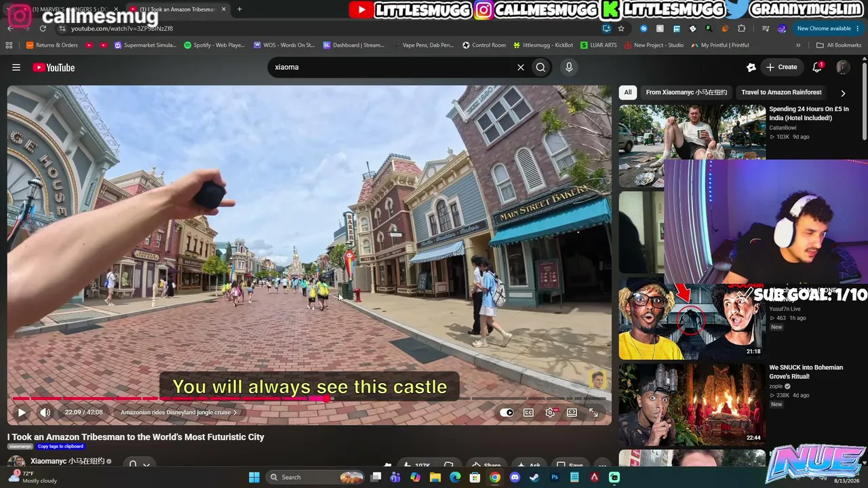Open the YouTube guide hamburger menu

(16, 67)
